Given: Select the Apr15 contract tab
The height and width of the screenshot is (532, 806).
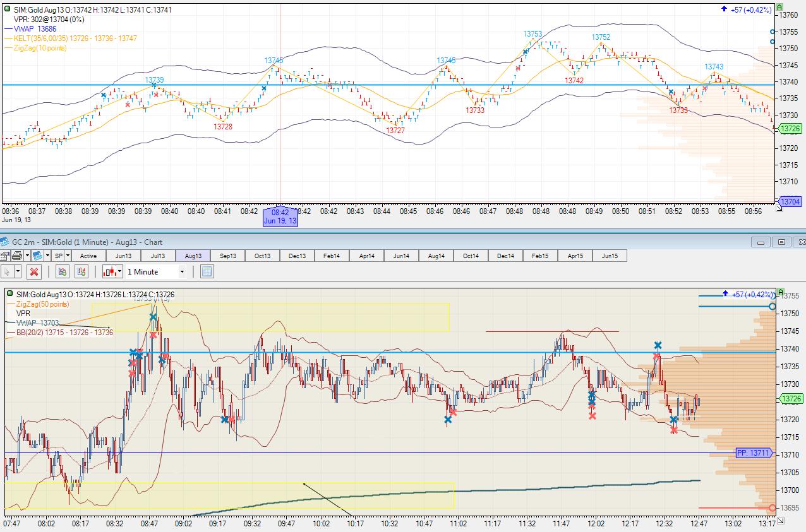Looking at the screenshot, I should coord(575,256).
